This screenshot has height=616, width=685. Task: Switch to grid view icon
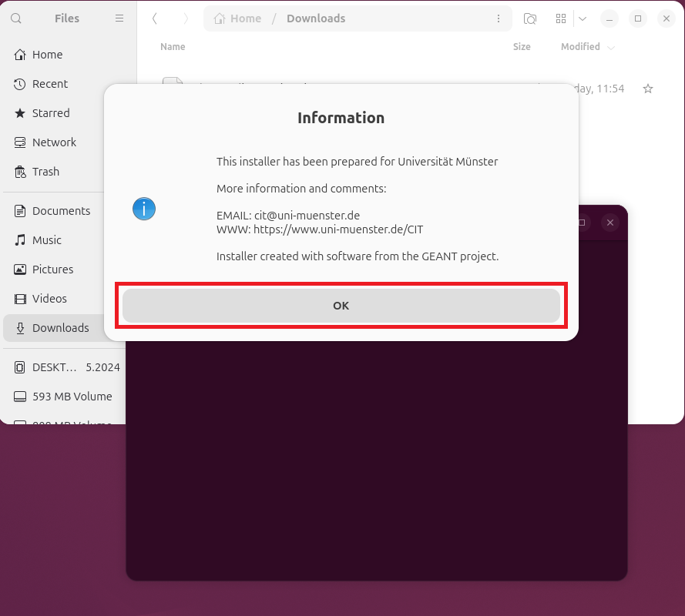561,18
